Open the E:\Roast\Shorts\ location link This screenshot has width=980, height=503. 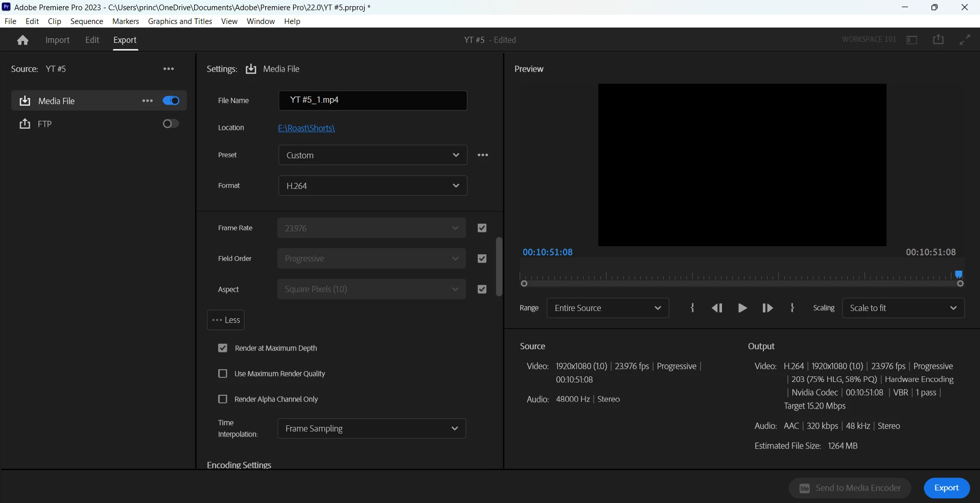(307, 128)
